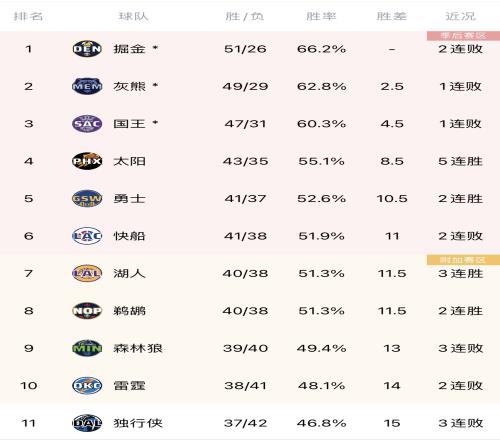
Task: Click the orange play-in zone badge
Action: tap(463, 260)
